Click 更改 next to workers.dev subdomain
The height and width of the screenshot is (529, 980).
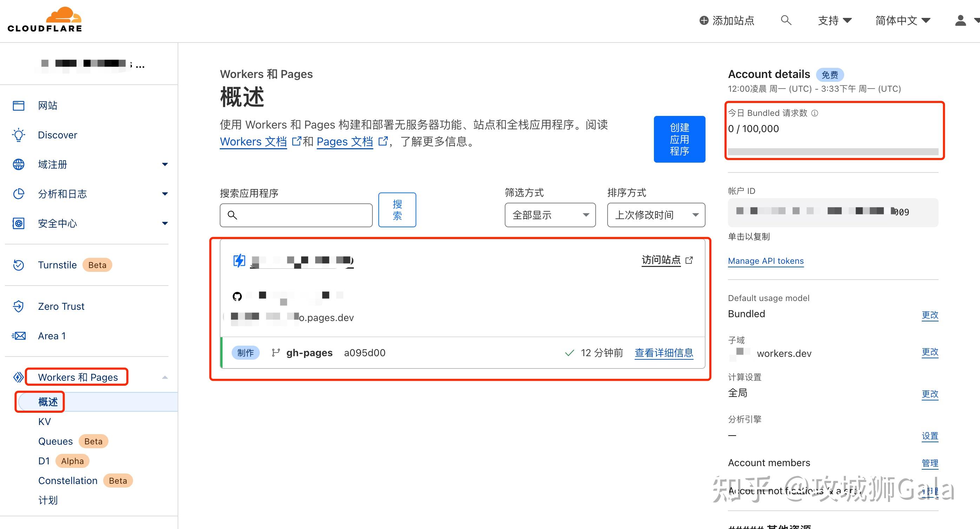[930, 352]
